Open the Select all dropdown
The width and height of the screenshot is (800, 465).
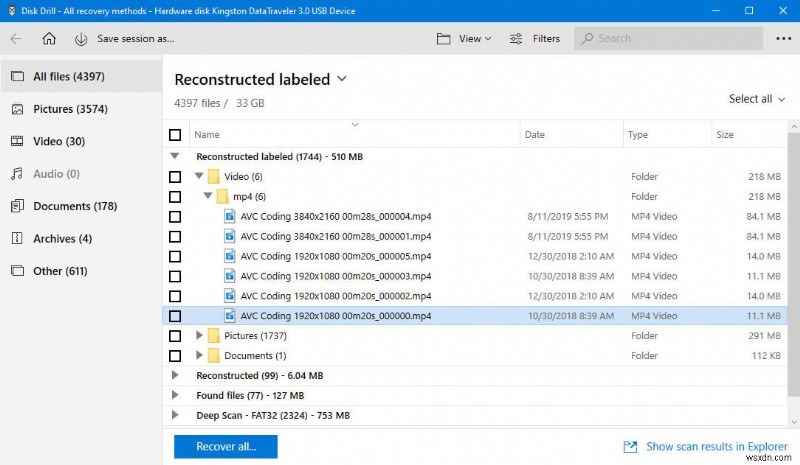point(757,99)
